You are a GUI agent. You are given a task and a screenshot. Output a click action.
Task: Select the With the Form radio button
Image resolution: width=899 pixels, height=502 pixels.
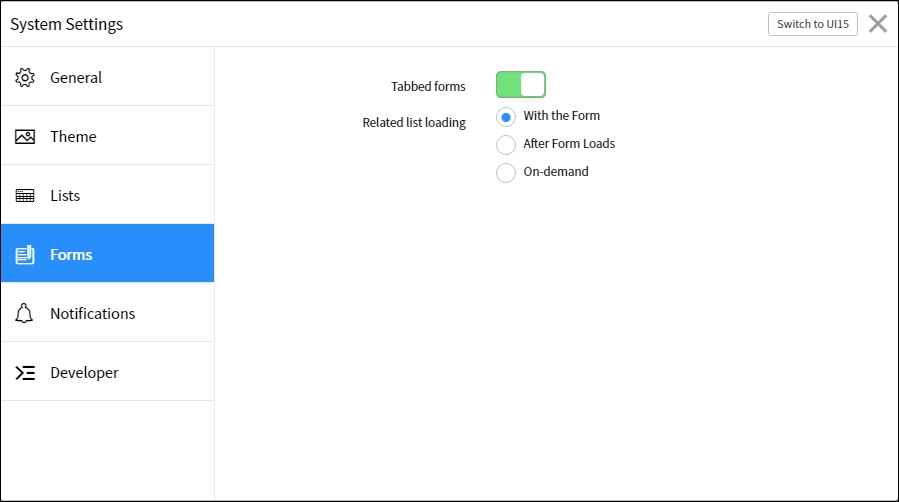(x=506, y=117)
